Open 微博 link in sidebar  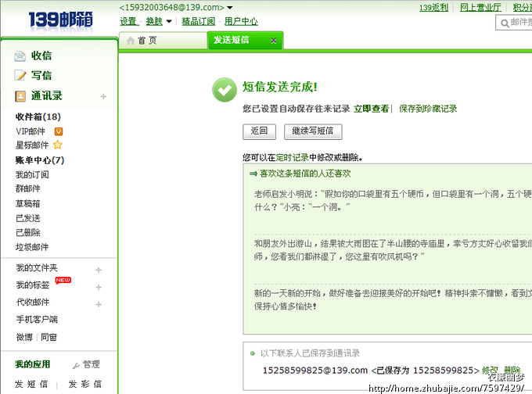click(24, 338)
